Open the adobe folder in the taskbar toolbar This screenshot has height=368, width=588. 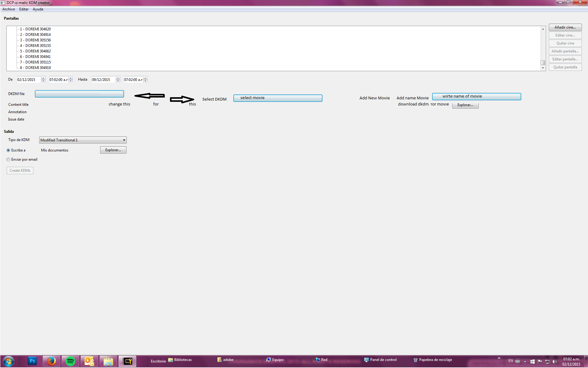[x=225, y=360]
